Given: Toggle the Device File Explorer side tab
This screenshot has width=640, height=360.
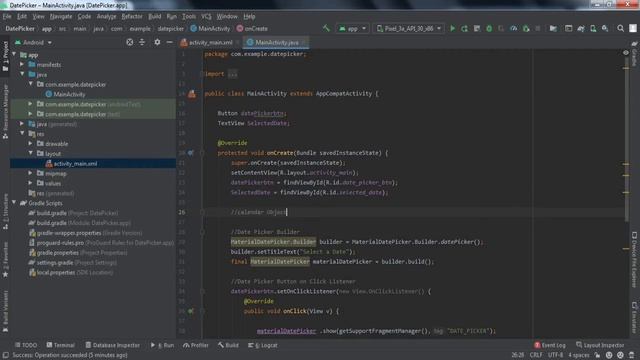Looking at the screenshot, I should [634, 260].
